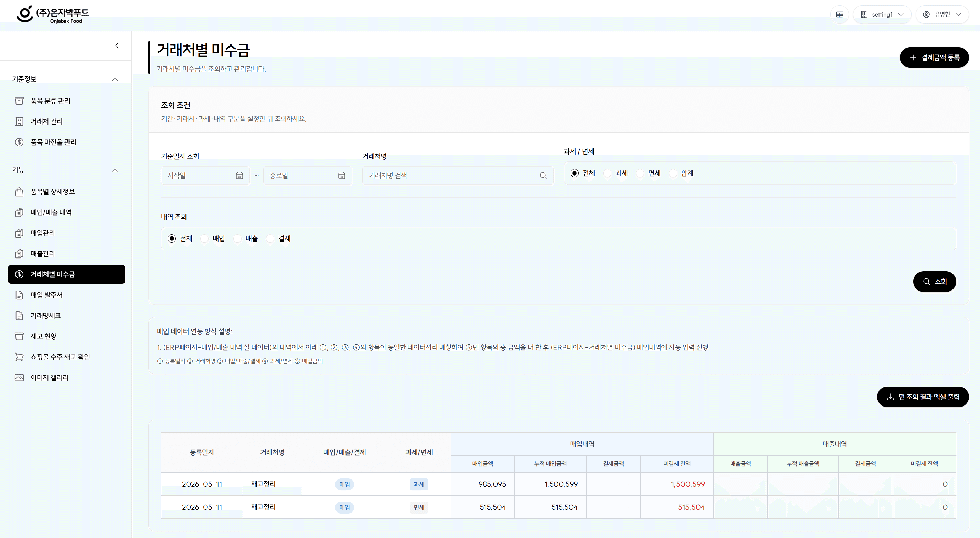Click the 985,095 매입금액 cell

point(482,484)
